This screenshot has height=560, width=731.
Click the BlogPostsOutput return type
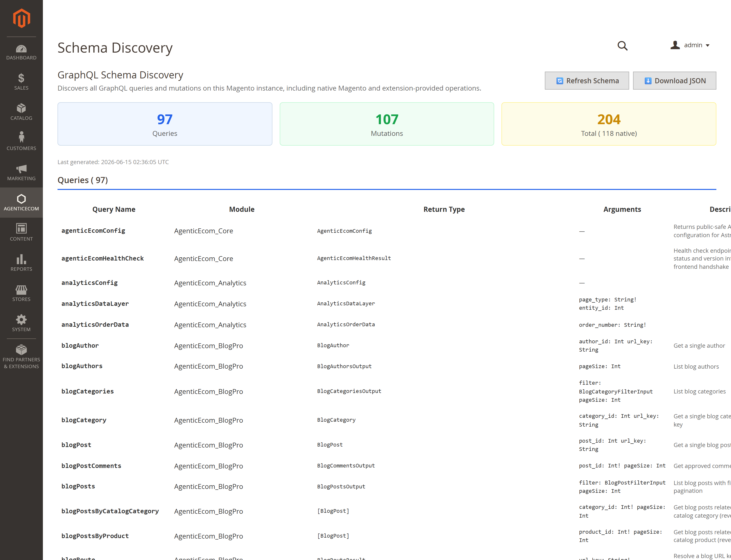pyautogui.click(x=341, y=487)
